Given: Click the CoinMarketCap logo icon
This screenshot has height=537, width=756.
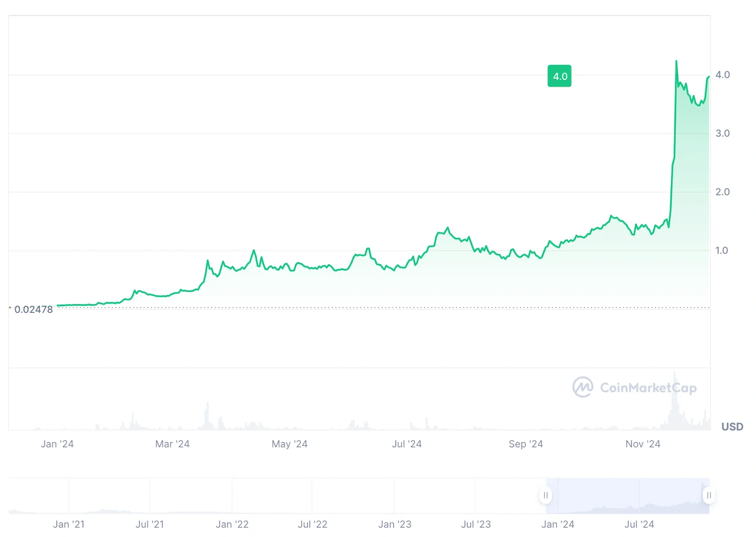Looking at the screenshot, I should tap(582, 387).
